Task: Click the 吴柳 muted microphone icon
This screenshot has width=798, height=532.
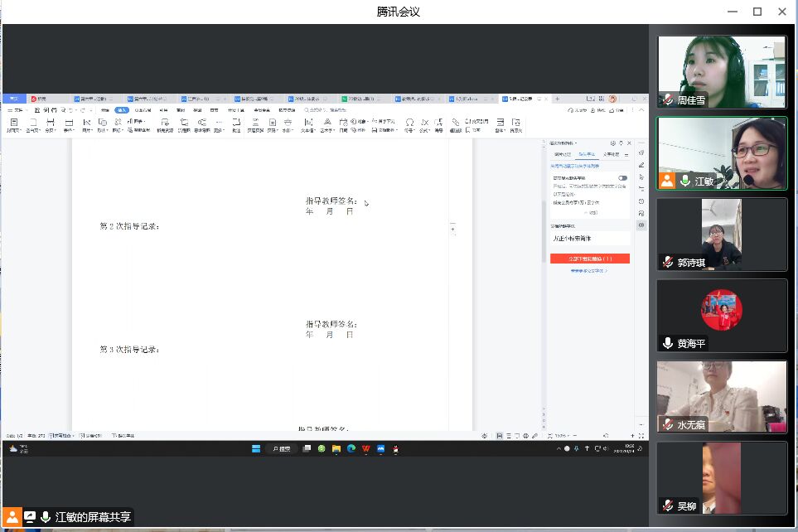Action: click(x=668, y=505)
